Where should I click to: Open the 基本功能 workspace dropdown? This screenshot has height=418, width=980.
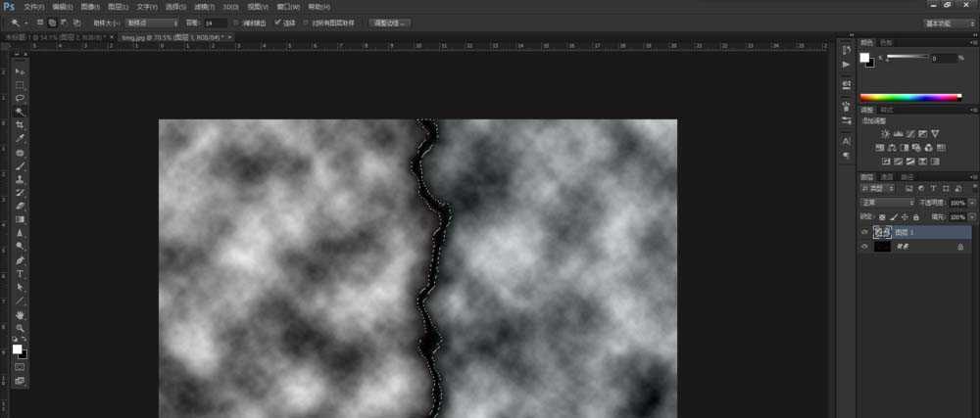coord(949,22)
